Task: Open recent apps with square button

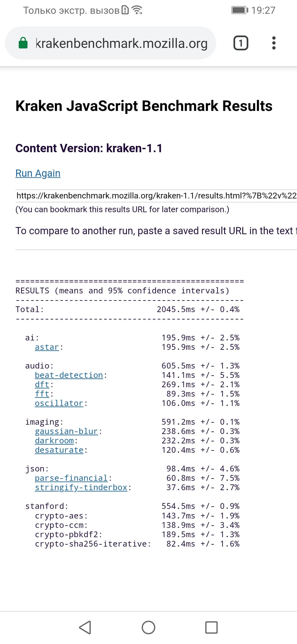Action: [211, 627]
